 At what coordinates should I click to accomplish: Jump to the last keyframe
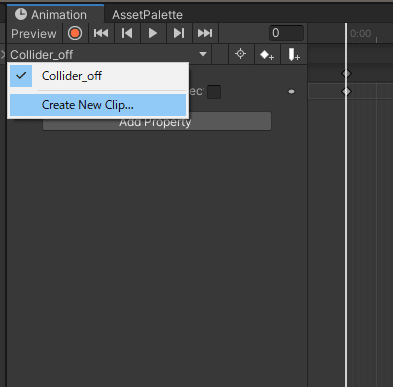205,33
